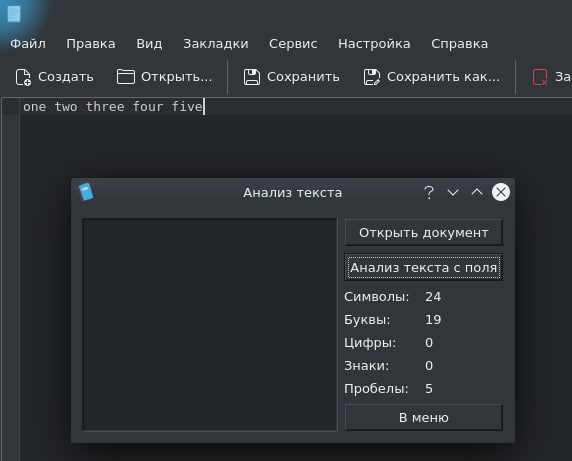The height and width of the screenshot is (461, 572).
Task: Click the Анализ текста с поля button
Action: coord(424,267)
